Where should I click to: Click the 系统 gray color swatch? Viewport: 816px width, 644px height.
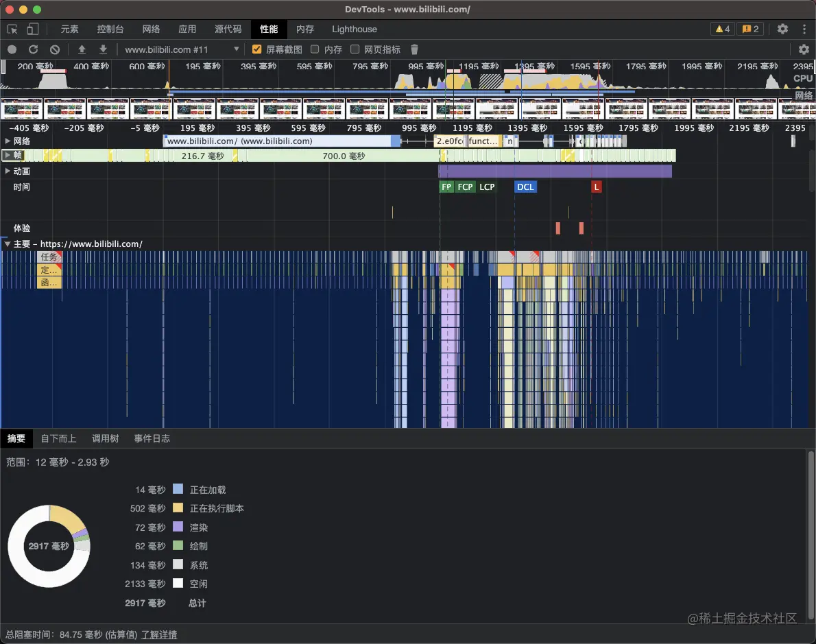click(x=178, y=564)
